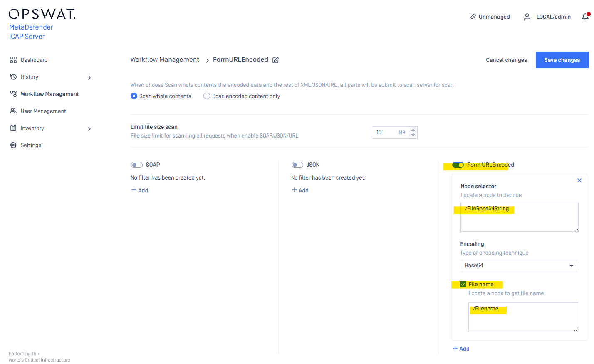Screen dimensions: 594x364
Task: Click Cancel changes
Action: tap(506, 60)
